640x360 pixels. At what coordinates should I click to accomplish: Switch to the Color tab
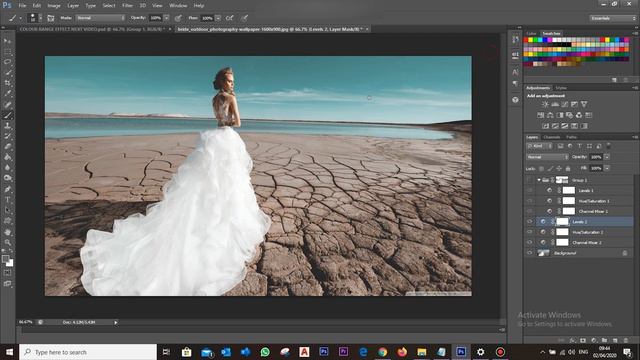pyautogui.click(x=531, y=33)
